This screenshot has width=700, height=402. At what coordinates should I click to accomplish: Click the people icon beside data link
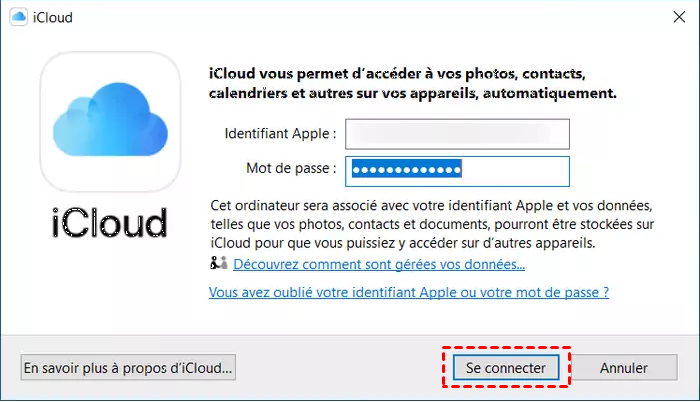click(x=219, y=264)
